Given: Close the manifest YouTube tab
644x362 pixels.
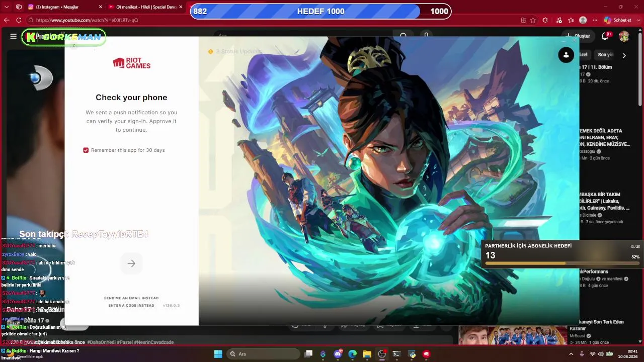Looking at the screenshot, I should pos(181,7).
